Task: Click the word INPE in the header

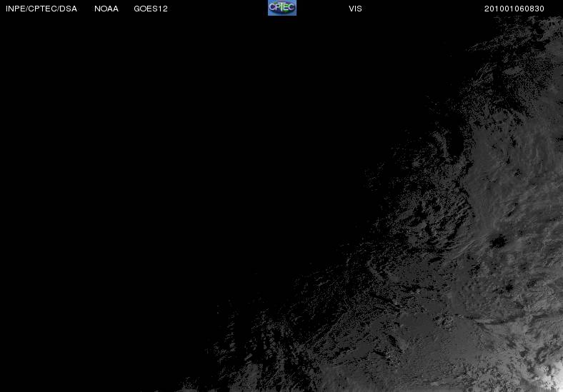Action: point(16,9)
